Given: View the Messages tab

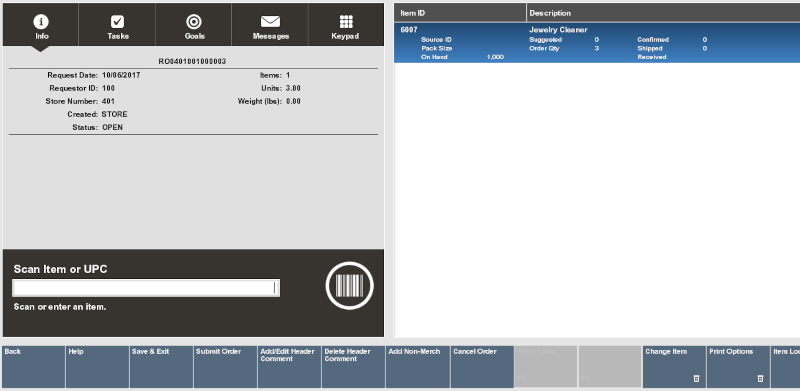Looking at the screenshot, I should [x=270, y=25].
